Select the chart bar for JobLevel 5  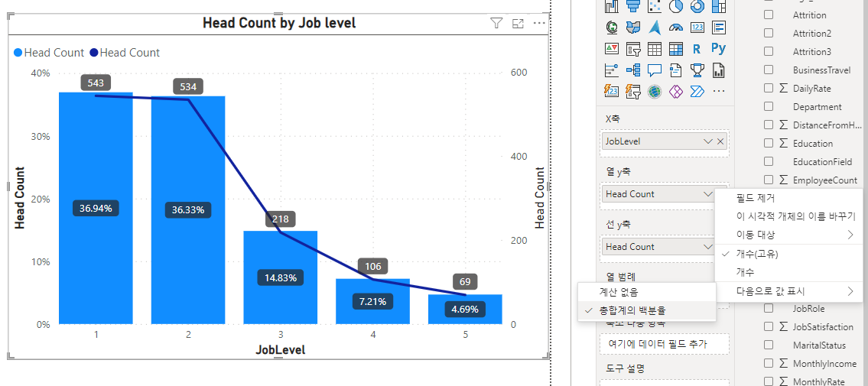465,309
